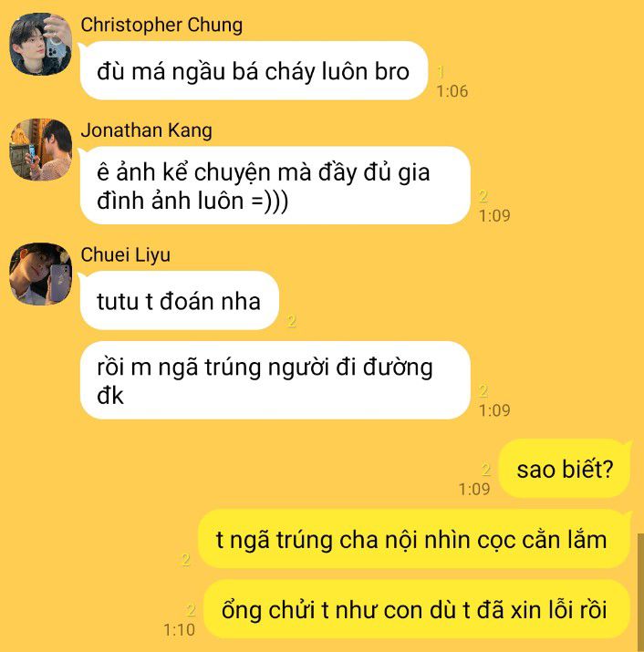This screenshot has height=652, width=644.
Task: Tap message about 'đầy đủ gia đình ảnh luôn'
Action: [275, 185]
